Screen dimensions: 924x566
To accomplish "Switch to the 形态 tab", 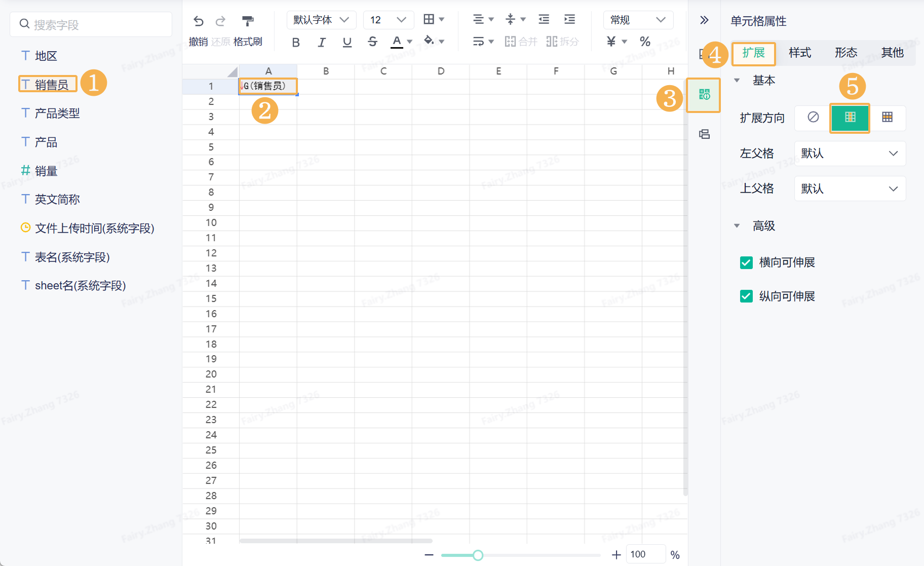I will tap(846, 53).
